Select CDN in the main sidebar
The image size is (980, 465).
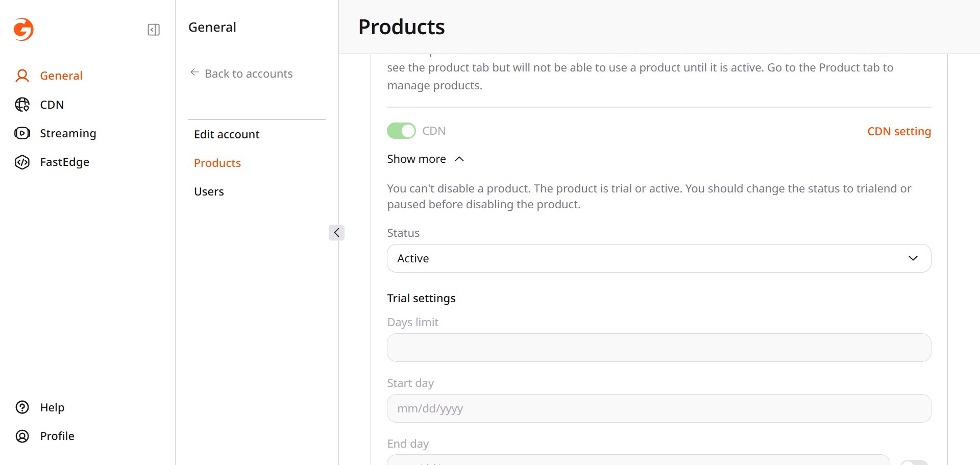tap(52, 105)
